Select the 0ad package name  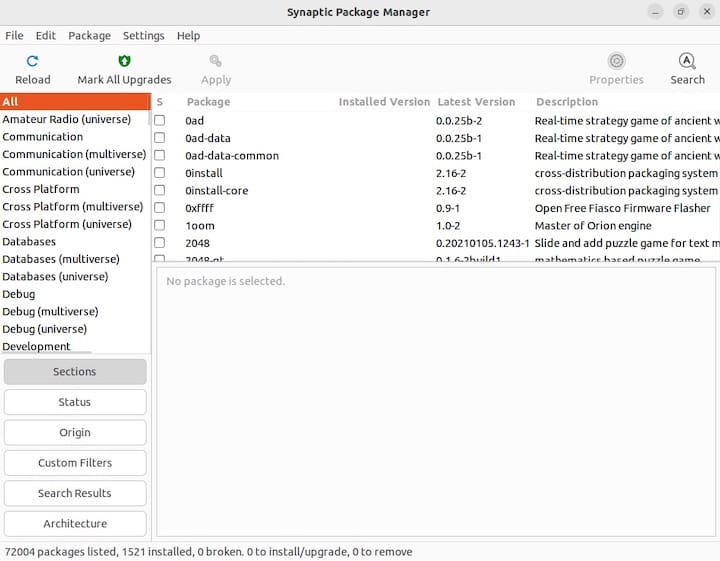[x=195, y=120]
